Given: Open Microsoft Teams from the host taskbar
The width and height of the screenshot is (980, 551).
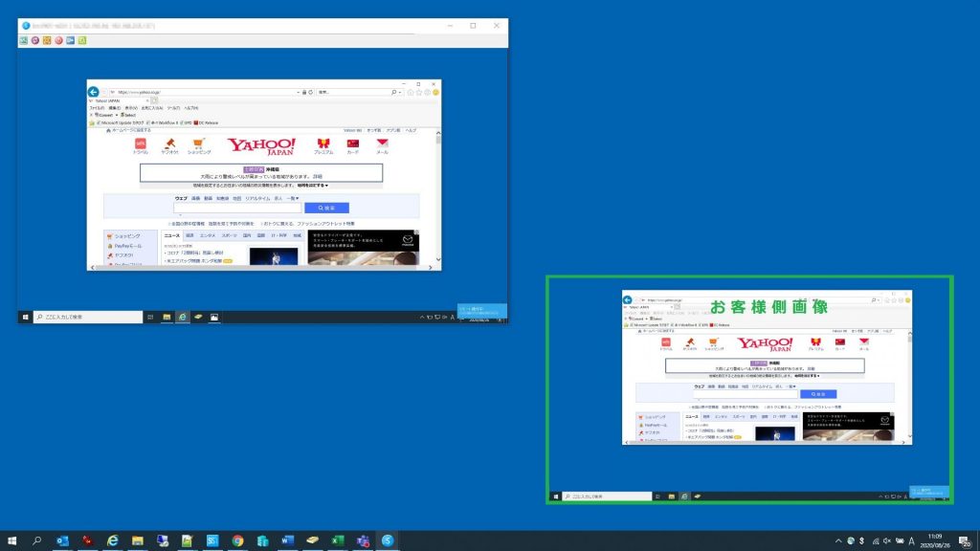Looking at the screenshot, I should [x=363, y=540].
